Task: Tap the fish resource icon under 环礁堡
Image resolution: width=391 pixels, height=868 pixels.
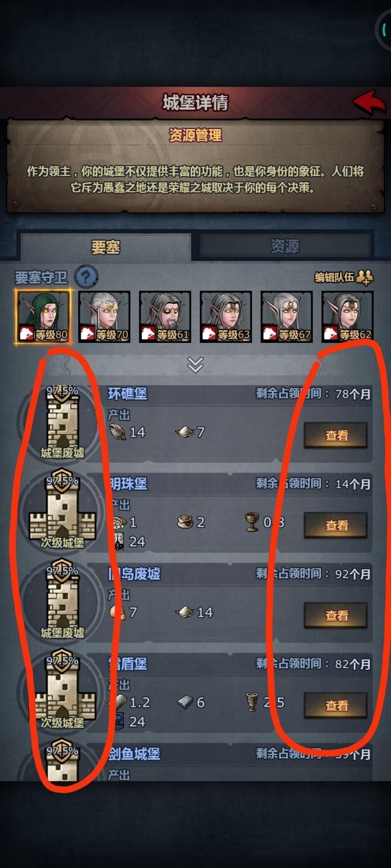Action: [118, 432]
